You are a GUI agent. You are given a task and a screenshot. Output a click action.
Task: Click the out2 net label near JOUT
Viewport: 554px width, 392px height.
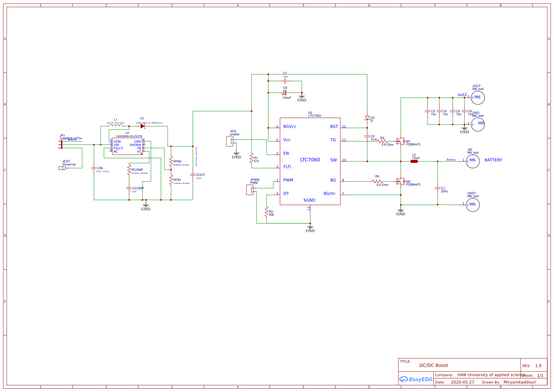[x=462, y=94]
